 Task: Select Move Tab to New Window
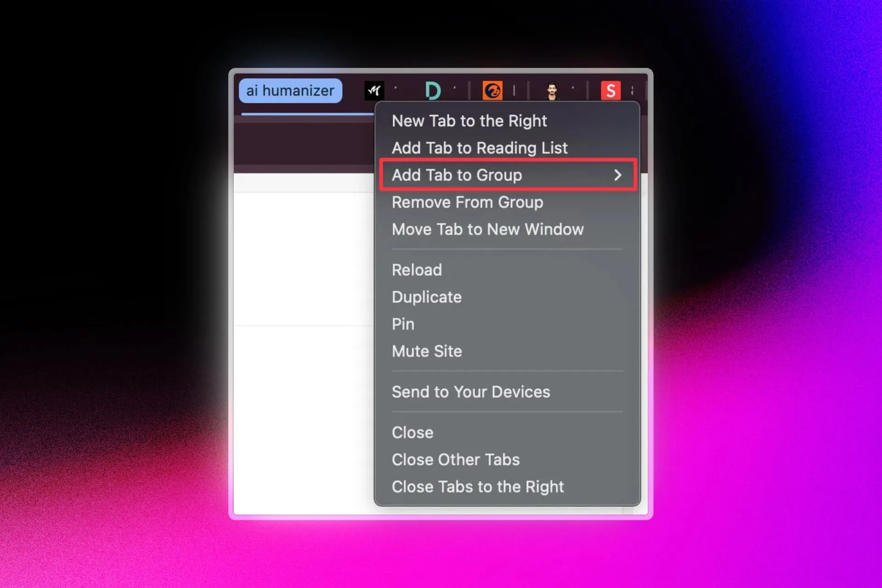(x=487, y=230)
